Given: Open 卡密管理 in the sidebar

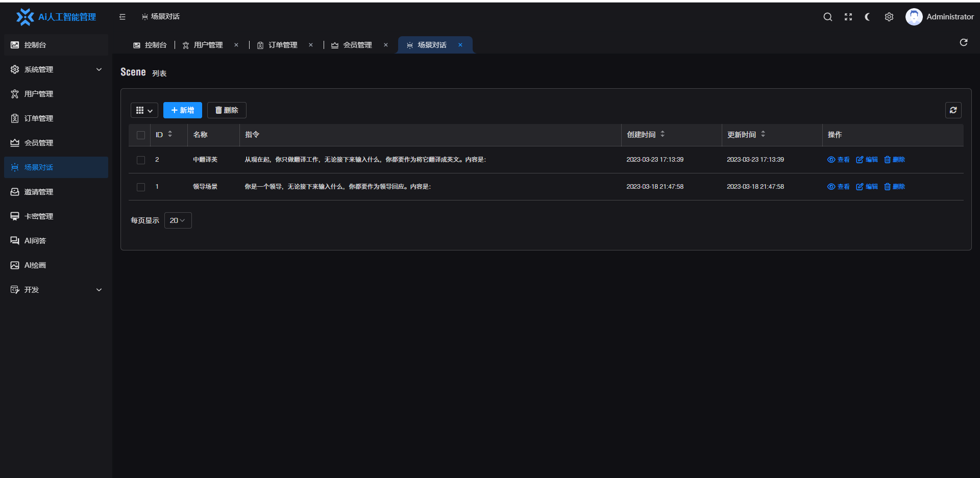Looking at the screenshot, I should (x=39, y=216).
